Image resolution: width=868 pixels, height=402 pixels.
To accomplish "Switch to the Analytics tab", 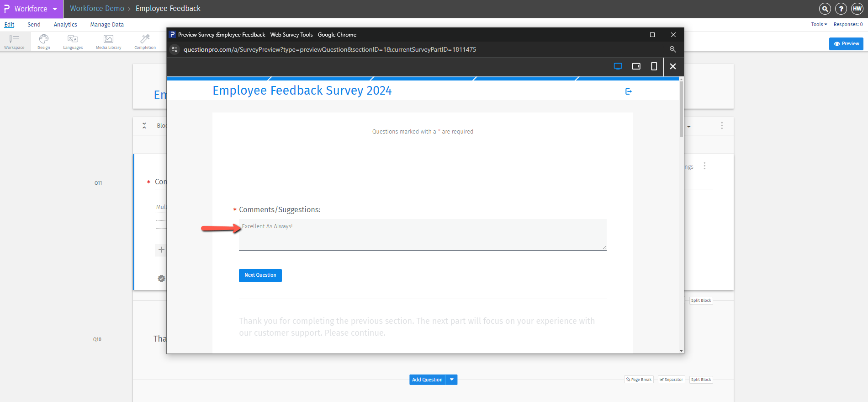I will 65,25.
